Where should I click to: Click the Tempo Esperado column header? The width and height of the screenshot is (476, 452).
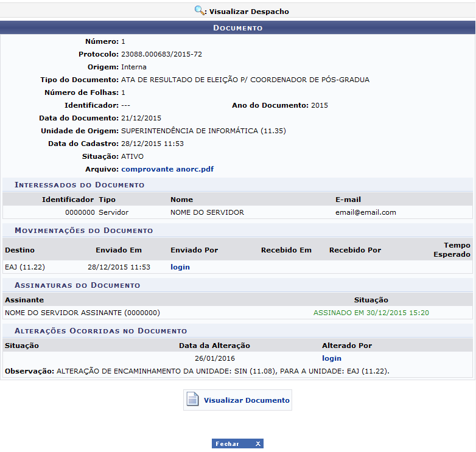click(x=452, y=249)
